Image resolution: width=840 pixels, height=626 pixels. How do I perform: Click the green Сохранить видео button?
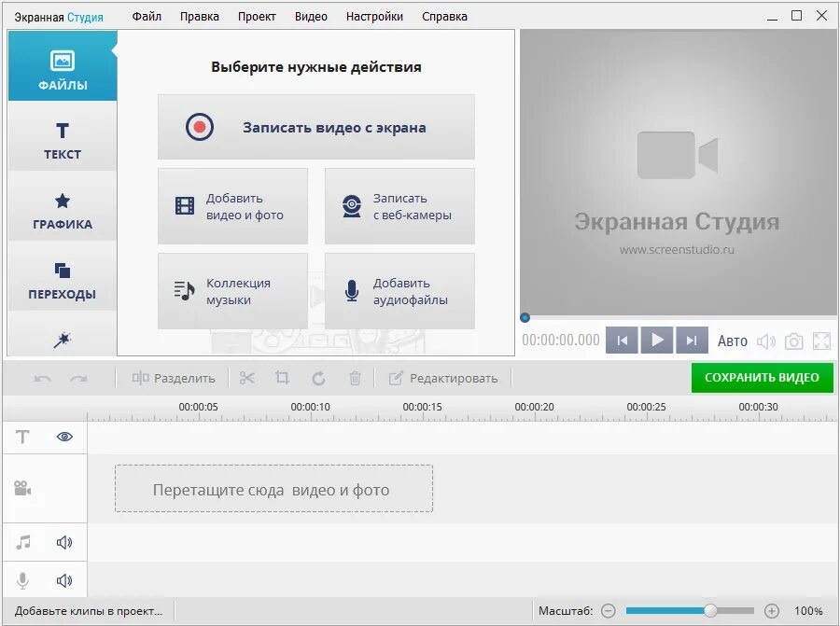pos(762,378)
